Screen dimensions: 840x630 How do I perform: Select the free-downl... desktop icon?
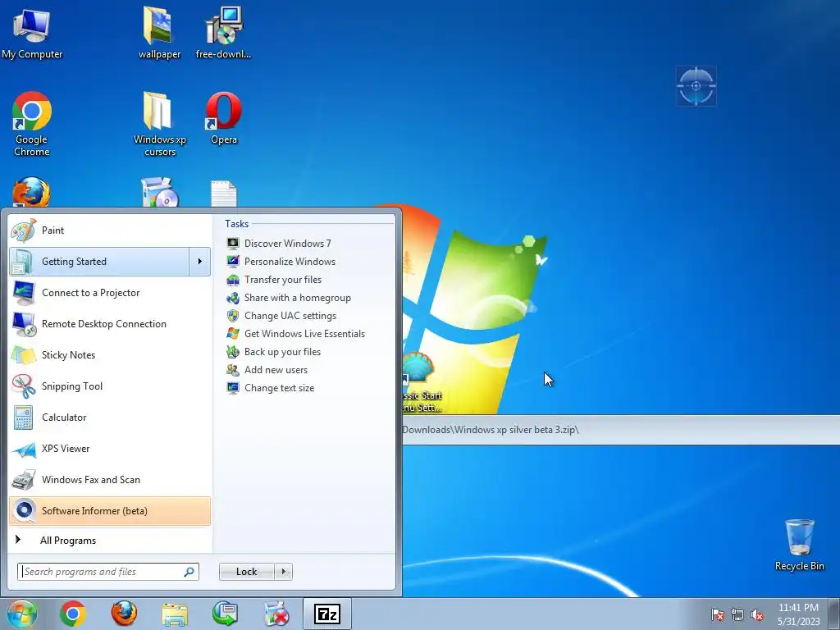[x=223, y=33]
